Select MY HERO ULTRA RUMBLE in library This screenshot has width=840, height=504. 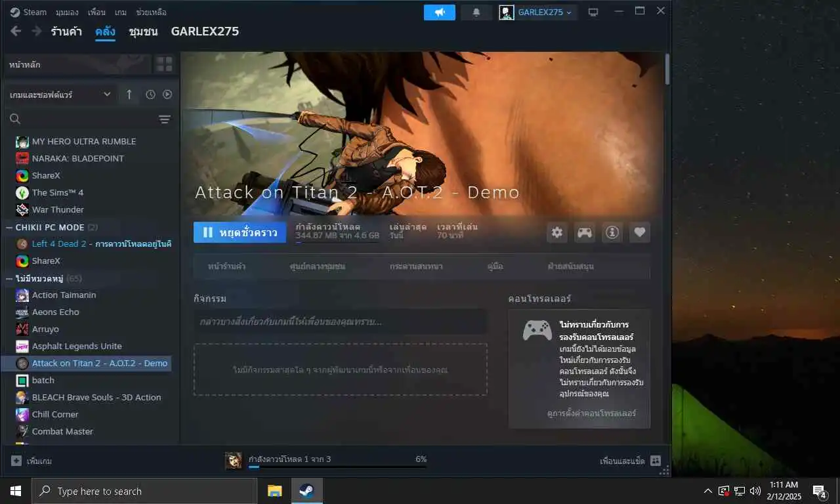[84, 141]
